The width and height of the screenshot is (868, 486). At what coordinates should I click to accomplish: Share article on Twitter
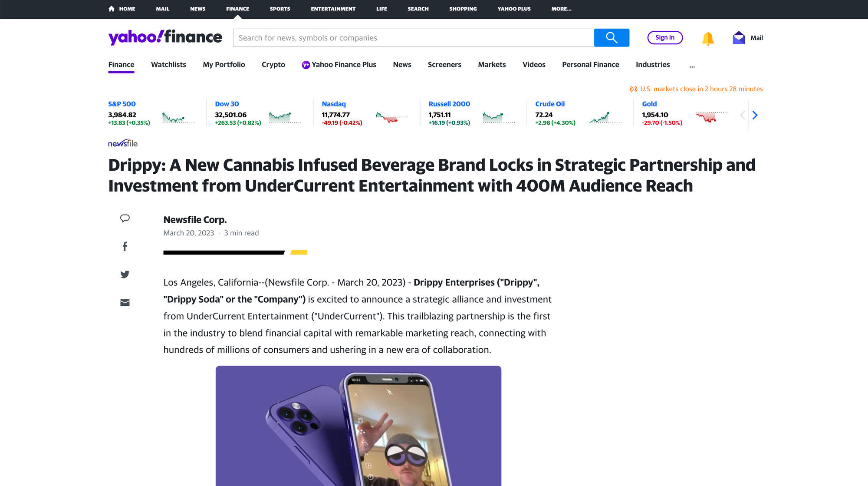click(x=125, y=274)
